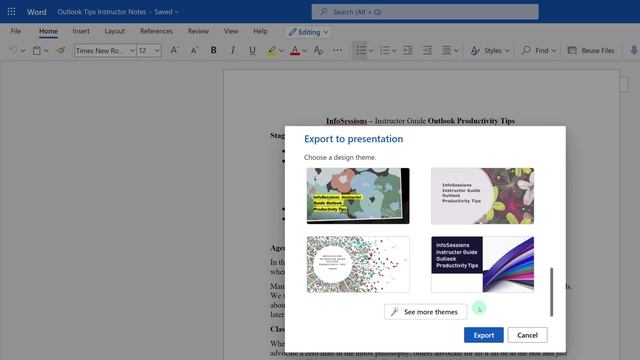Click the Clipboard paste icon
The height and width of the screenshot is (360, 640).
point(37,50)
